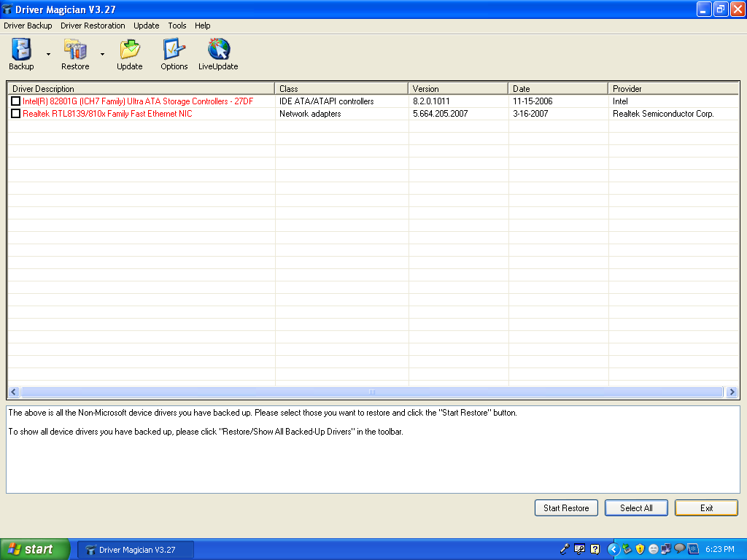Open the yellow security shield tray icon
This screenshot has height=560, width=747.
(640, 549)
